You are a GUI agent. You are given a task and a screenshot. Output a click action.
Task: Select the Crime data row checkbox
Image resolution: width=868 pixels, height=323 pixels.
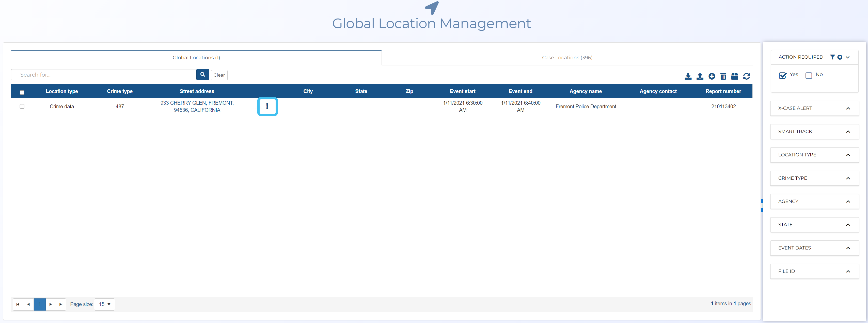pos(22,106)
